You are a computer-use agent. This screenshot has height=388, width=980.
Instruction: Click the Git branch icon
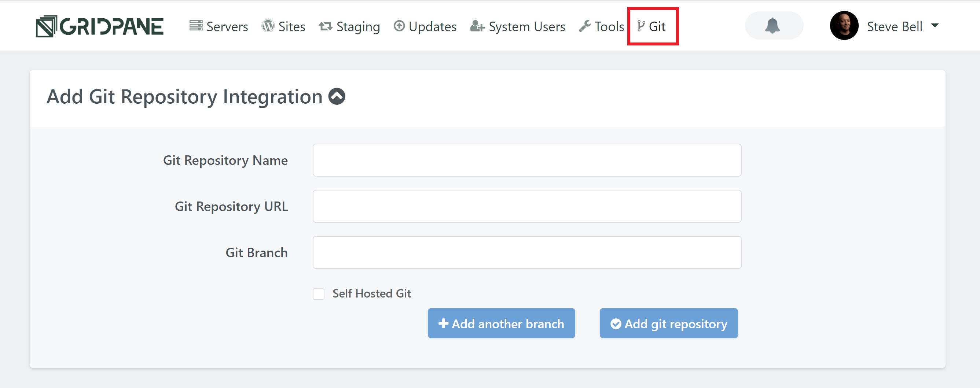click(641, 26)
